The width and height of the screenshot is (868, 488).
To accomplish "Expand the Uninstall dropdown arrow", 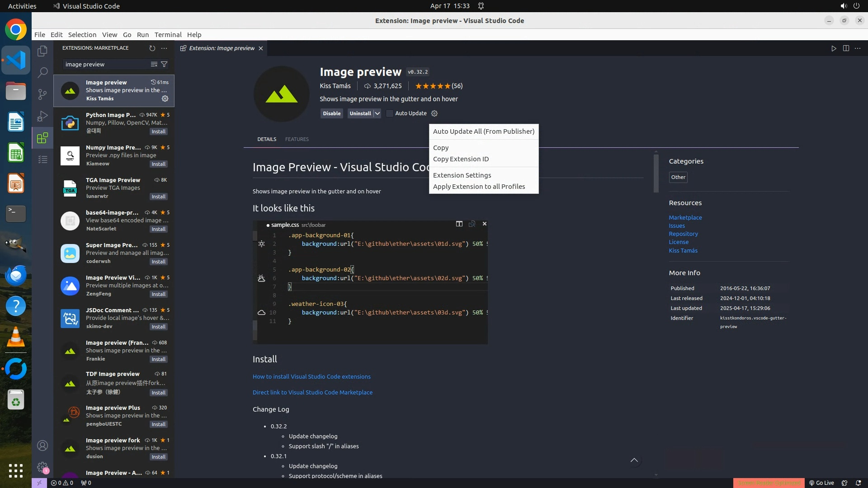I will coord(377,113).
